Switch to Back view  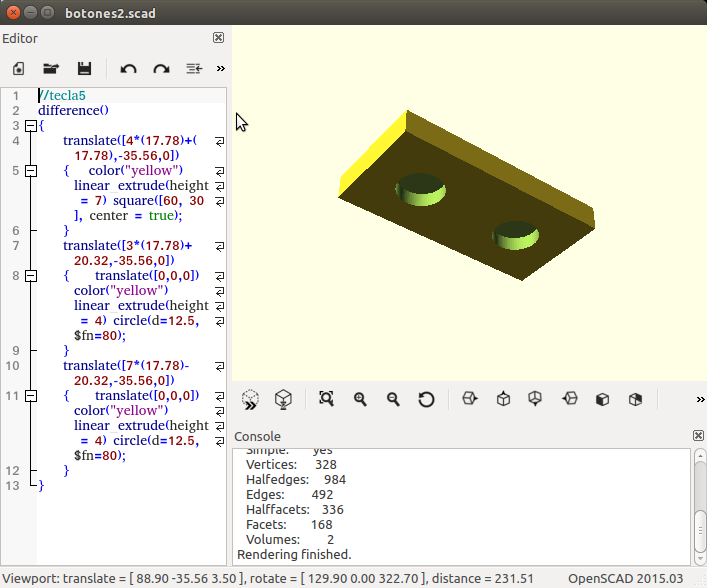635,400
